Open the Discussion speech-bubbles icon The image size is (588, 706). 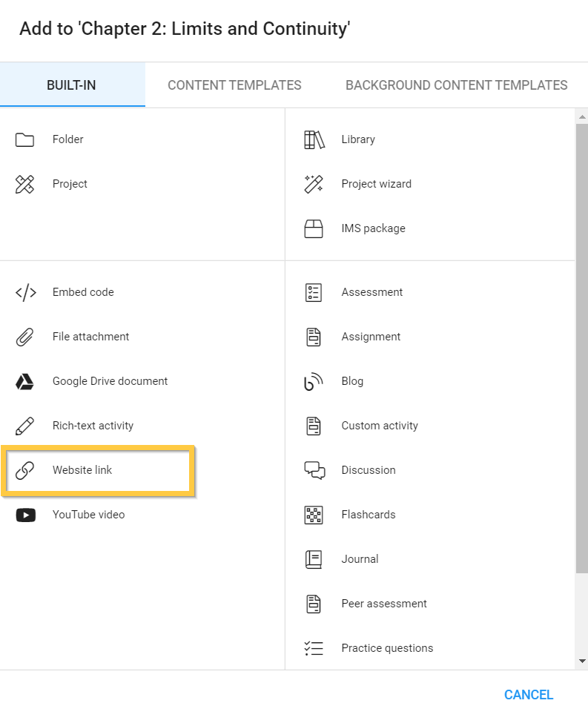coord(314,470)
